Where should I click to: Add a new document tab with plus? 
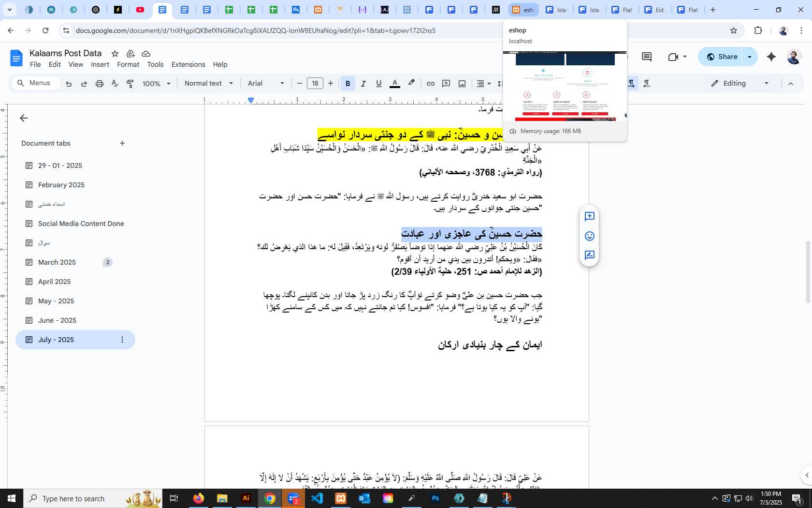122,143
